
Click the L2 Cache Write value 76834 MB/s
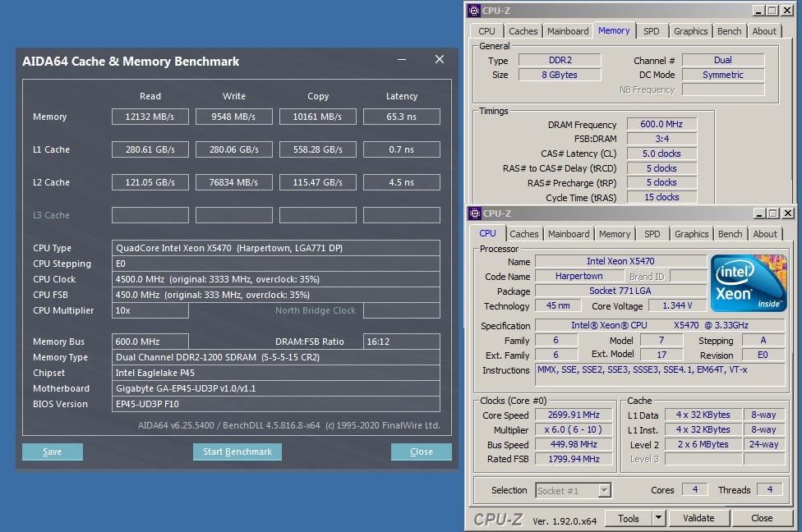pyautogui.click(x=233, y=182)
